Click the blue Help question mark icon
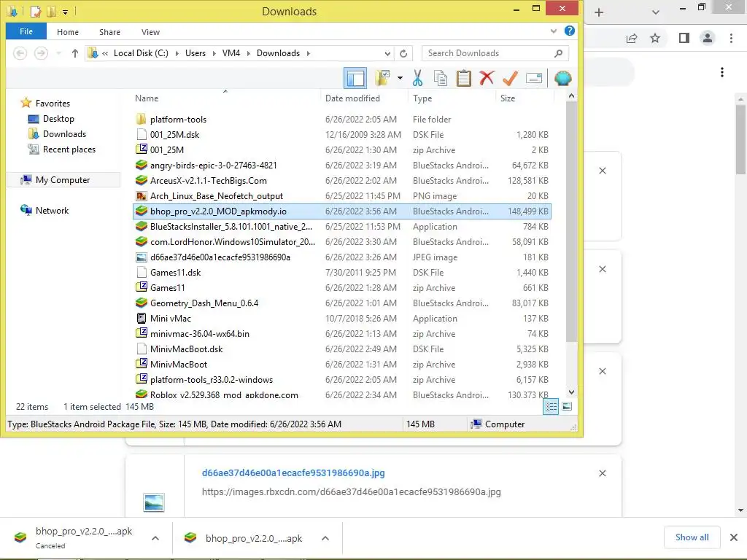 (x=569, y=31)
